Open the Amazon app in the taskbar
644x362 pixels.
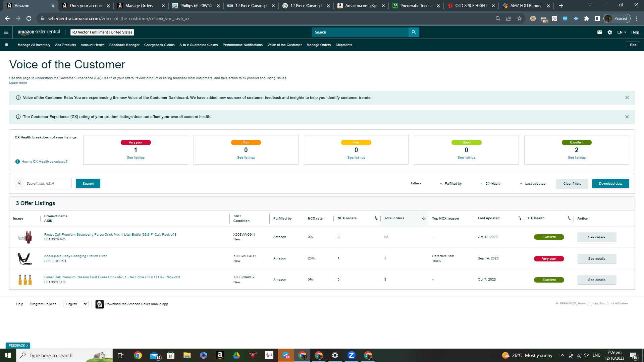[220, 355]
